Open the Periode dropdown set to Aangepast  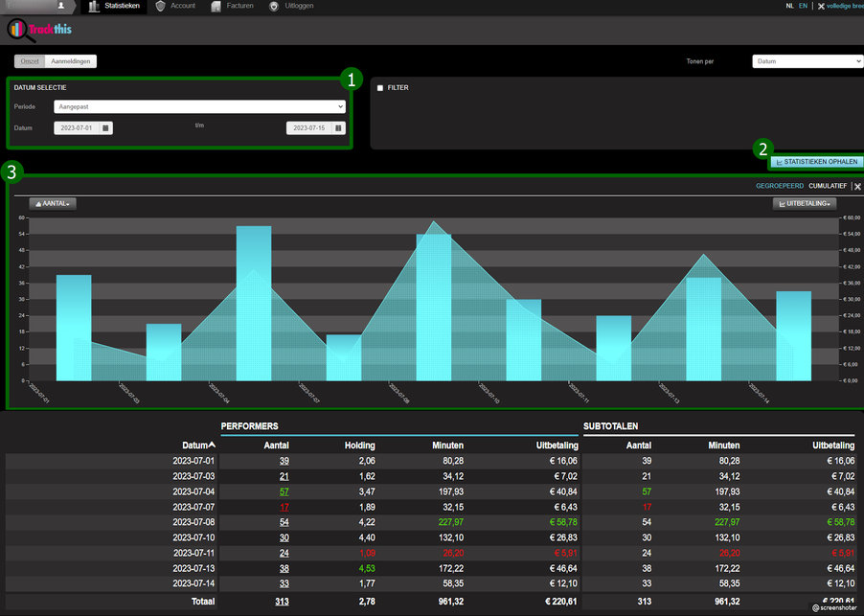coord(199,107)
